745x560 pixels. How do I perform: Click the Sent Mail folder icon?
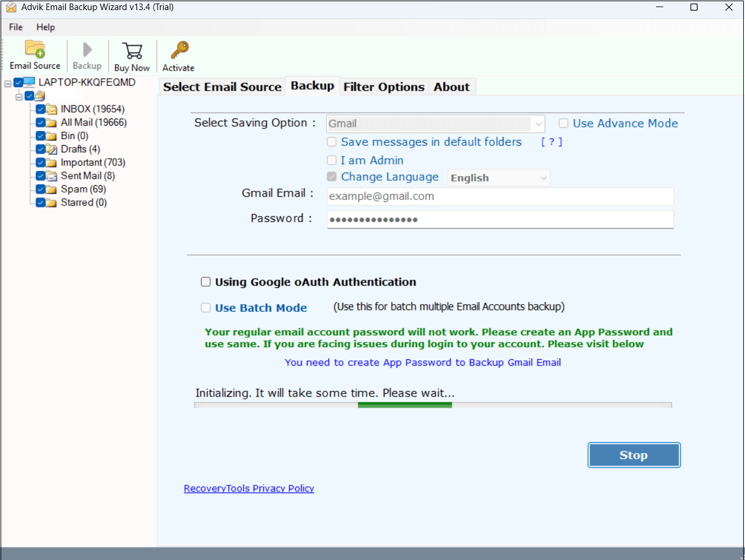click(52, 176)
